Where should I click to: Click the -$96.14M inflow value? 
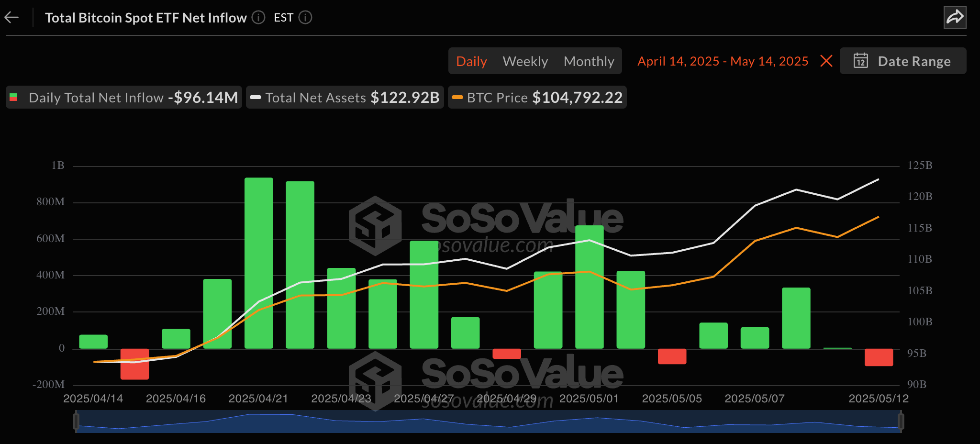[x=203, y=97]
